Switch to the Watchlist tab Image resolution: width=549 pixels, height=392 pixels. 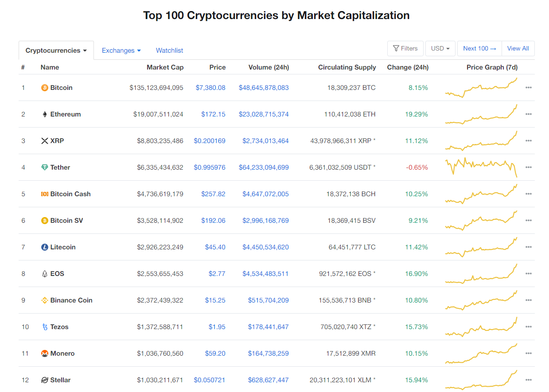pos(169,50)
